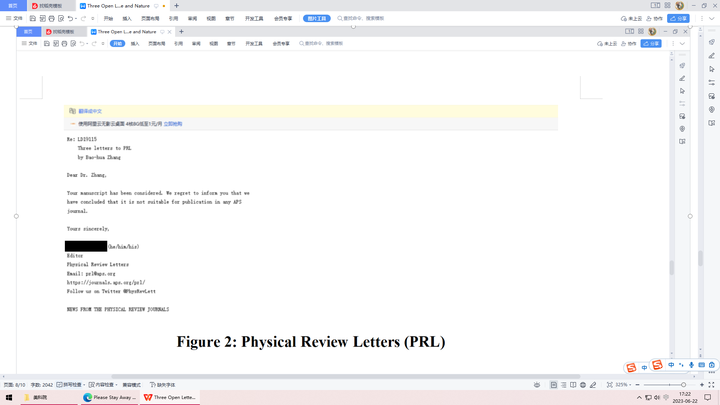
Task: Click the 分享 button in main window's toolbar
Action: click(678, 18)
